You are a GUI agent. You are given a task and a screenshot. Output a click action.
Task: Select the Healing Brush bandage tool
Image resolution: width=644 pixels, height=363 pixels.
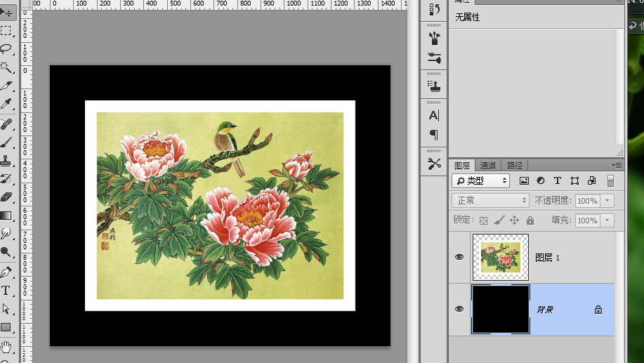click(x=6, y=124)
